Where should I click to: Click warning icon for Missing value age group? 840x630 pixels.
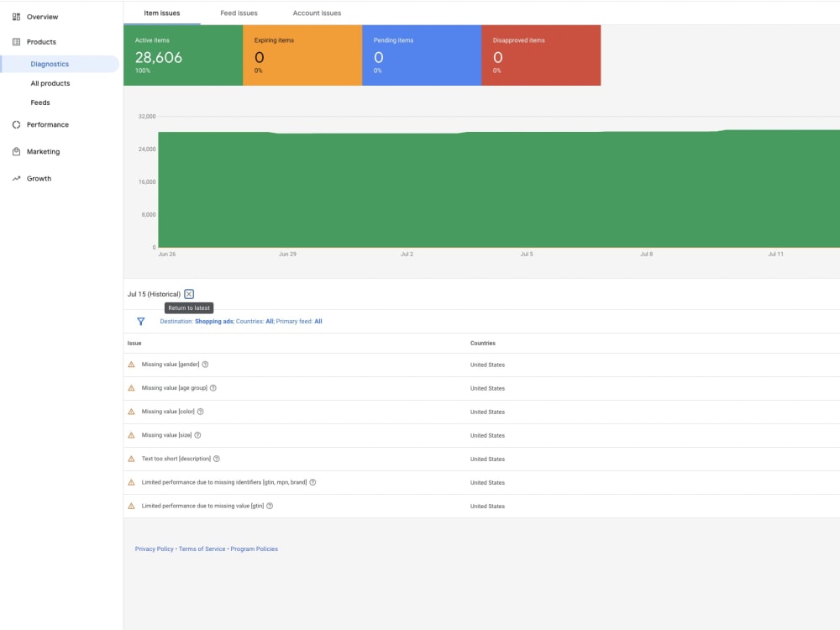pos(131,388)
